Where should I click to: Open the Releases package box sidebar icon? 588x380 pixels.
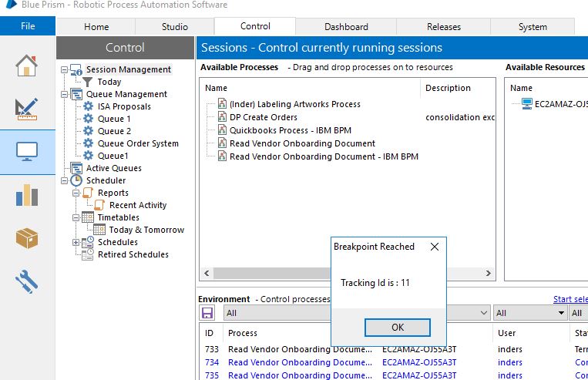coord(27,238)
